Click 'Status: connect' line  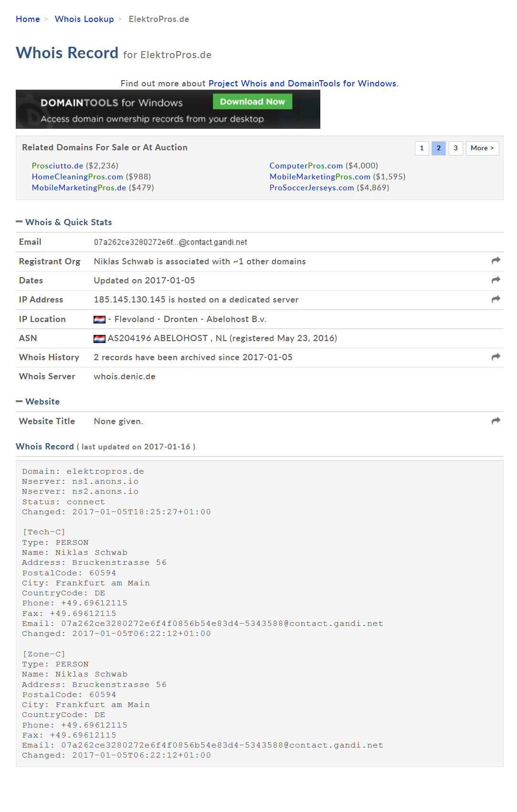point(63,502)
